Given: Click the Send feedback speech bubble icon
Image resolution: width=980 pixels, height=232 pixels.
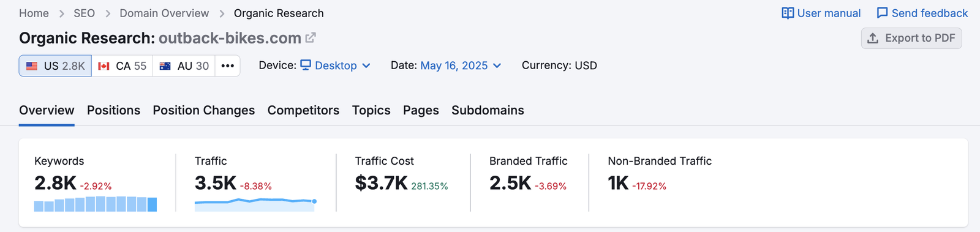Looking at the screenshot, I should coord(882,13).
